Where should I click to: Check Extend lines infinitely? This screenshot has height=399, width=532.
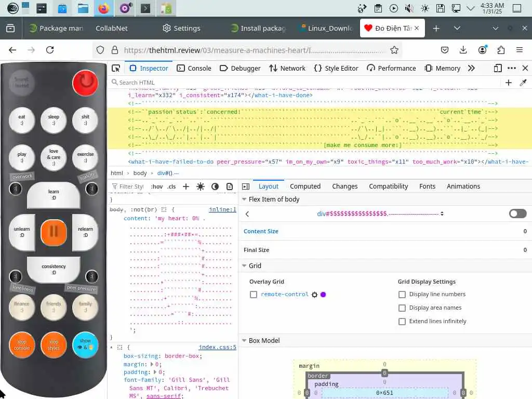[x=402, y=321]
